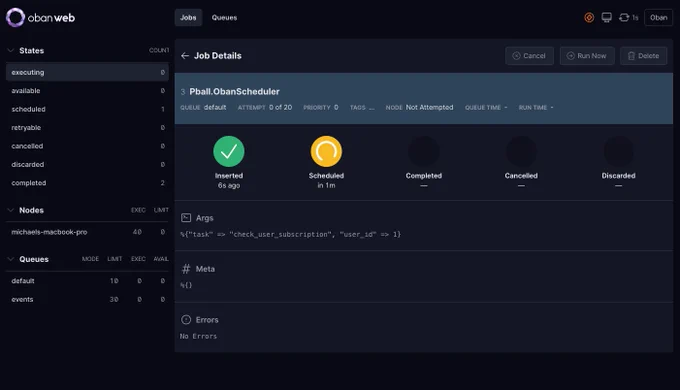This screenshot has width=680, height=390.
Task: Open the Oban instance selector
Action: tap(658, 18)
